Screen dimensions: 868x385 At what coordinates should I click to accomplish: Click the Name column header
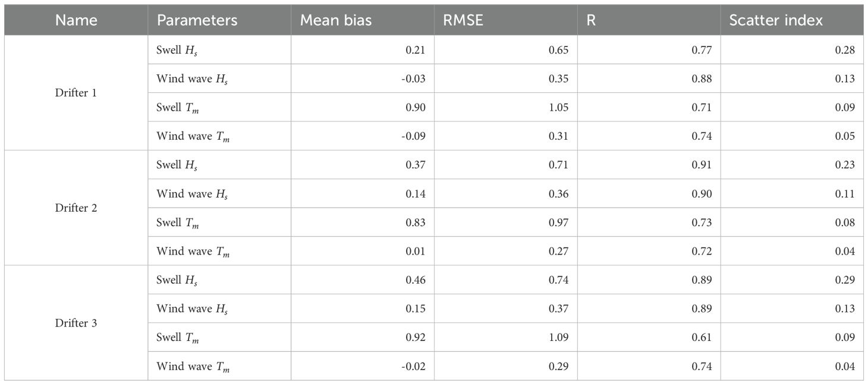tap(76, 20)
